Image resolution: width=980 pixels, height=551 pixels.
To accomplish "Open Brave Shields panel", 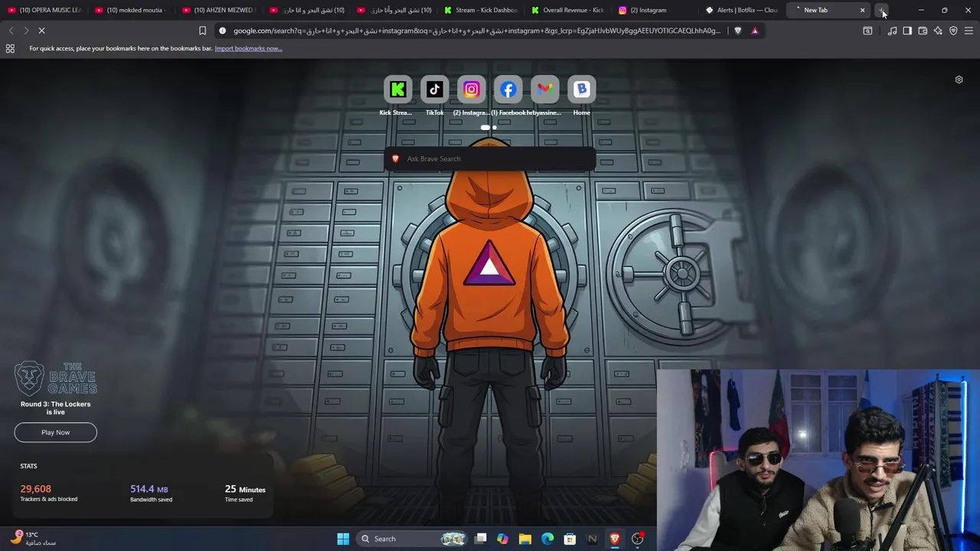I will coord(737,31).
